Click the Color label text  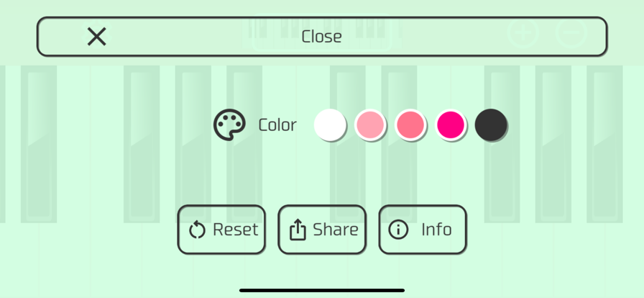[x=277, y=125]
